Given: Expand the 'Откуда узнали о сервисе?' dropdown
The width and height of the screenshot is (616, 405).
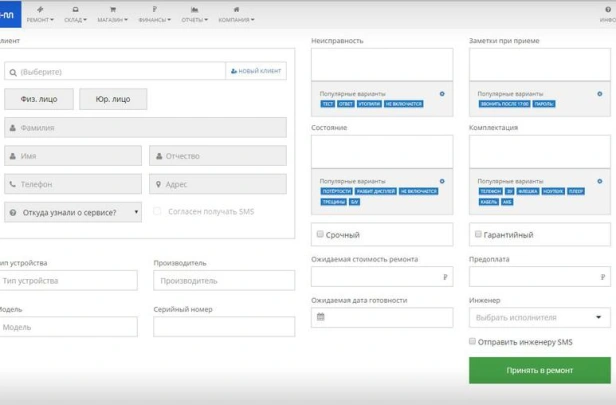Looking at the screenshot, I should pos(72,212).
